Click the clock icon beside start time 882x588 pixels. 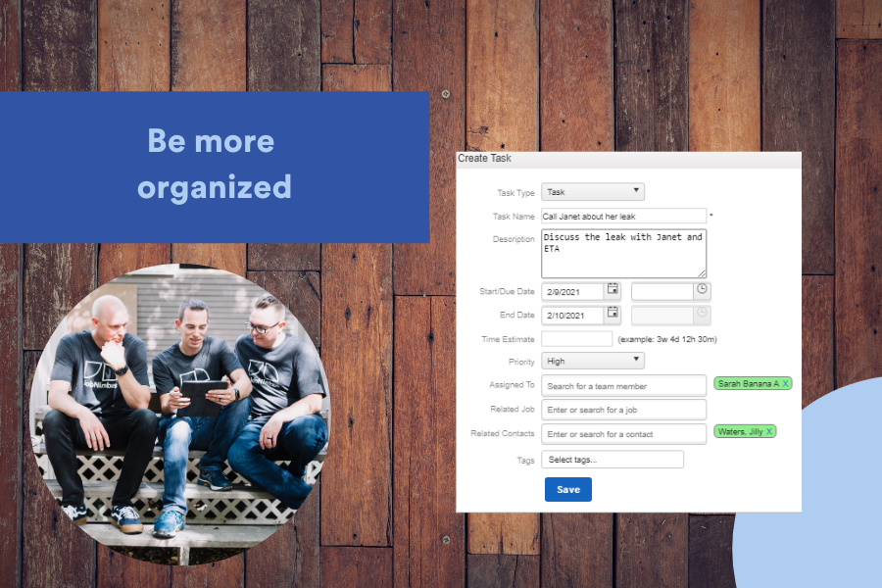[x=702, y=290]
